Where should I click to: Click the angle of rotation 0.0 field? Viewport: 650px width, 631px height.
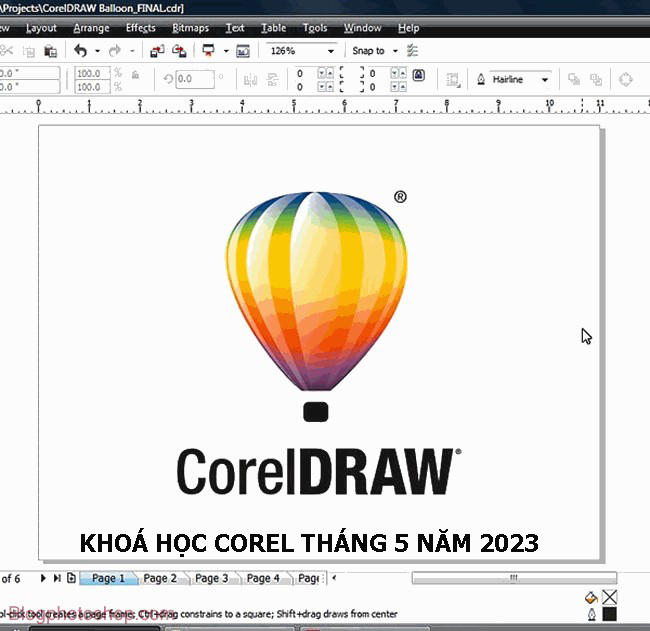point(195,79)
